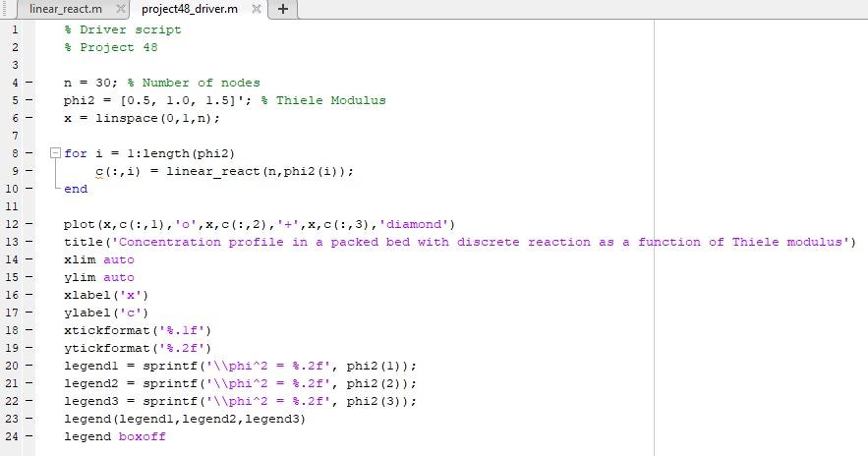Click 'phi2(2)' on line 21
Viewport: 868px width, 456px height.
374,384
